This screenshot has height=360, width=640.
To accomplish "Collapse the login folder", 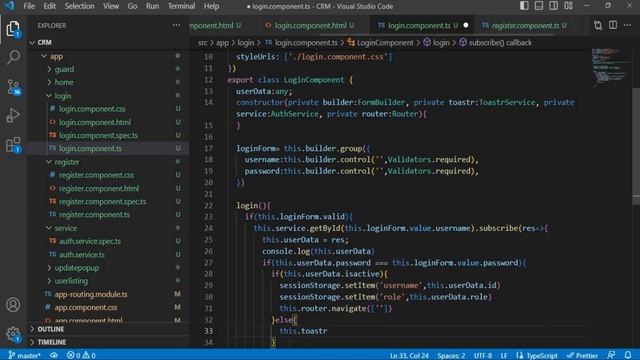I will 108,96.
